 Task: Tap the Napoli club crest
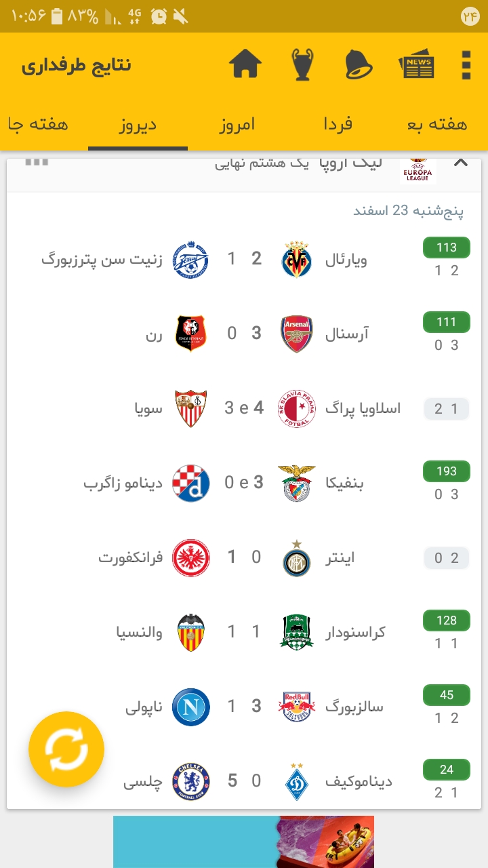pos(191,707)
